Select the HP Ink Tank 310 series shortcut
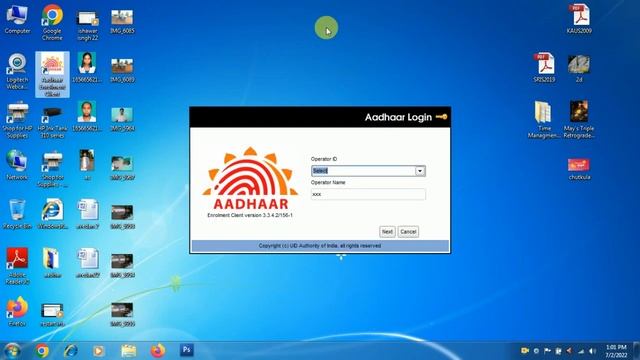The height and width of the screenshot is (360, 640). click(52, 121)
